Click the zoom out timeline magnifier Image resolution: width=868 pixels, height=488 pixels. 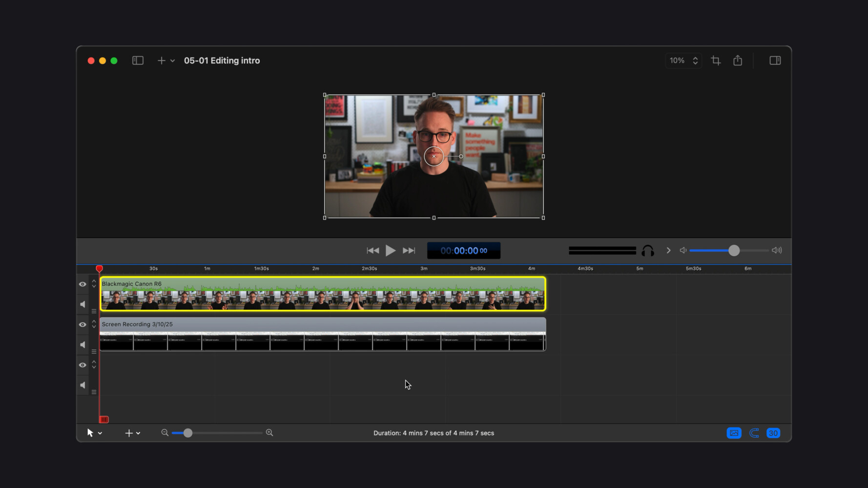coord(165,433)
